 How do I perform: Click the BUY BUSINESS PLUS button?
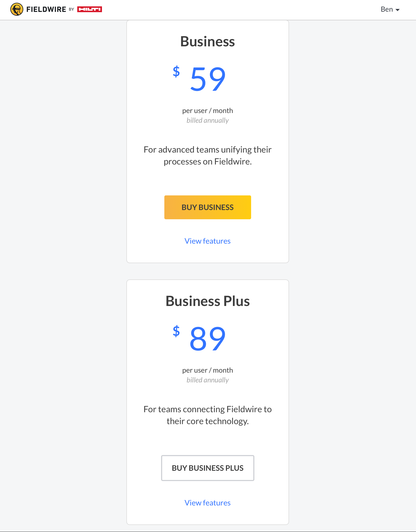208,468
